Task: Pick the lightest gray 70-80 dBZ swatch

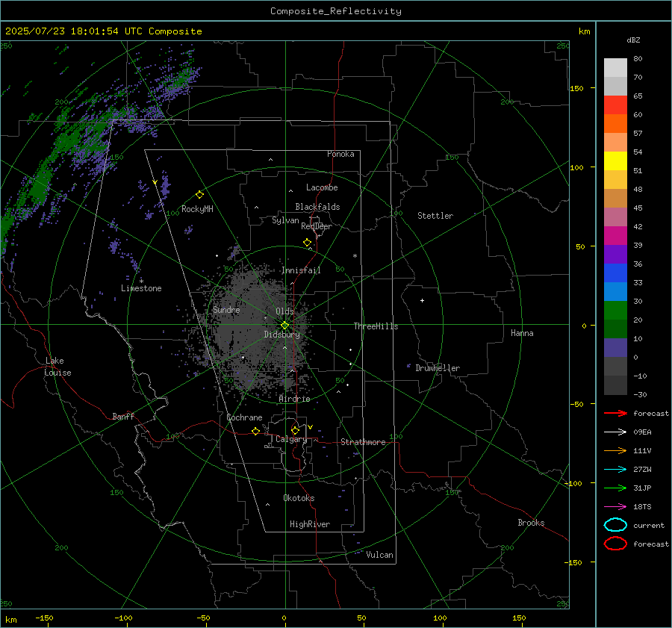Action: click(x=615, y=68)
